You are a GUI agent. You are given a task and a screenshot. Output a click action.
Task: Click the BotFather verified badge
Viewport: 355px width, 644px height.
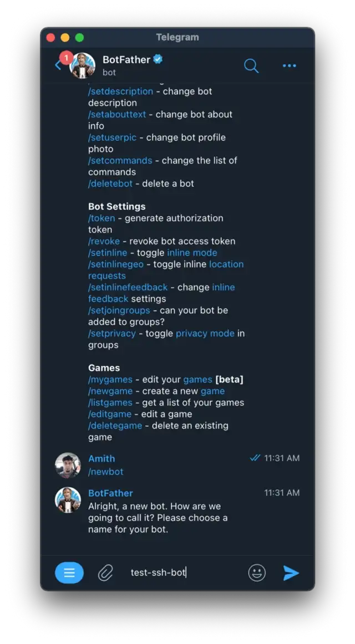158,59
